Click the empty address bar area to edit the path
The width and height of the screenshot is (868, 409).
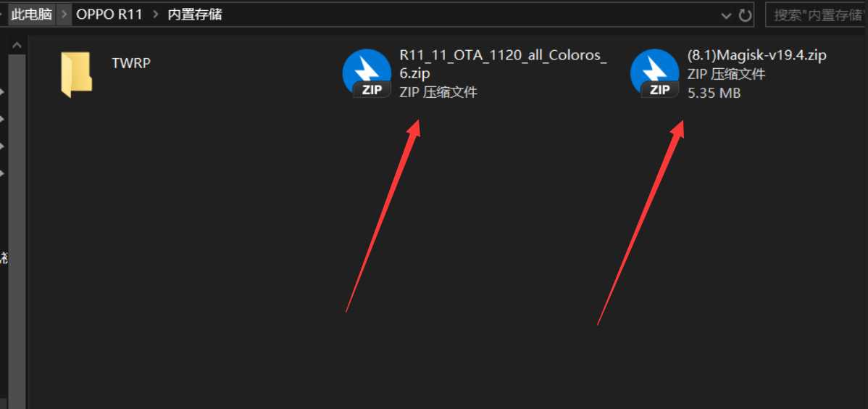(x=470, y=15)
